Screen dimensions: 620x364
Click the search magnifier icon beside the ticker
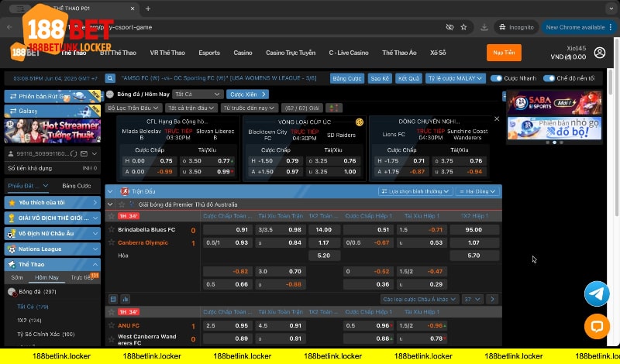(111, 79)
